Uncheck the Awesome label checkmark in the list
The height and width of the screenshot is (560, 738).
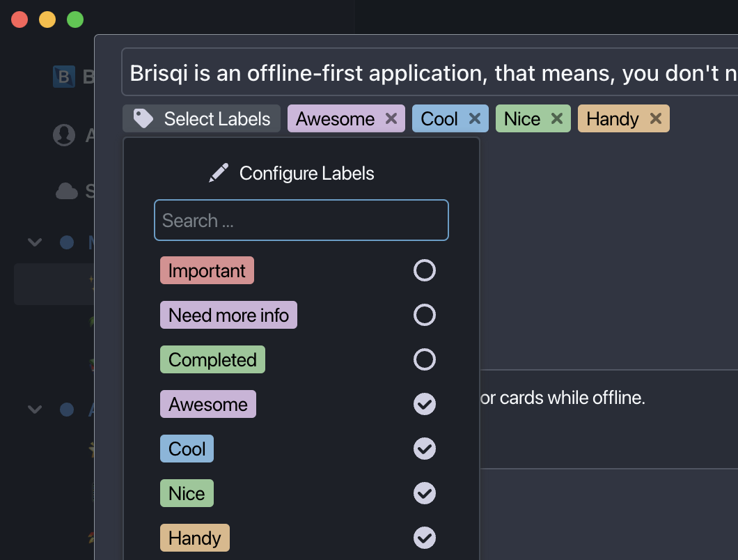(x=425, y=404)
